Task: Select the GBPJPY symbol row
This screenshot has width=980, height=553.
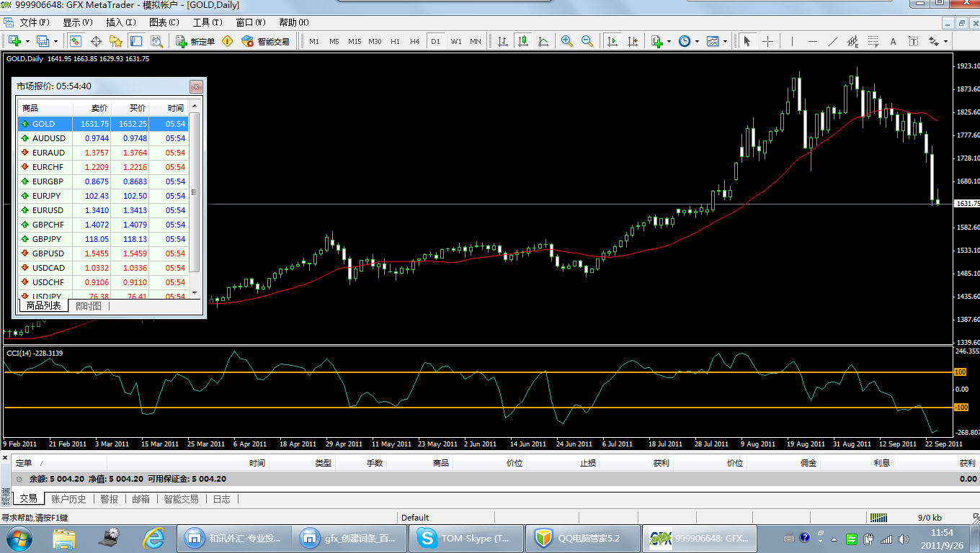Action: click(x=103, y=239)
